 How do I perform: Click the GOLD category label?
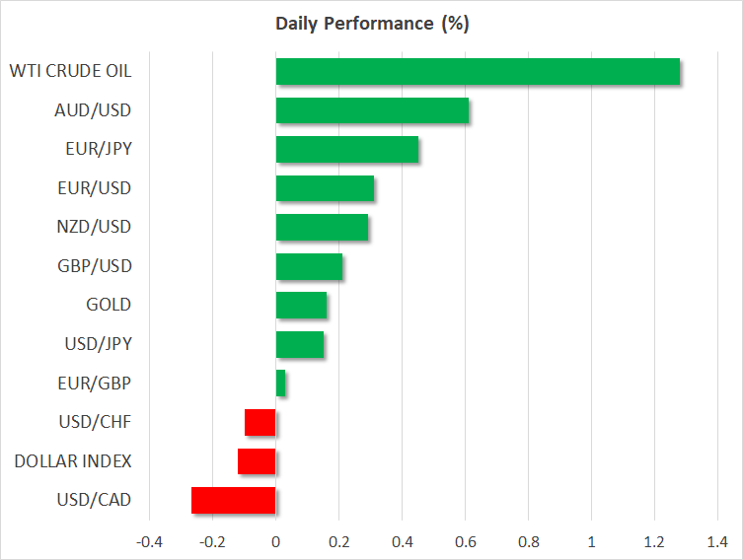pyautogui.click(x=109, y=306)
